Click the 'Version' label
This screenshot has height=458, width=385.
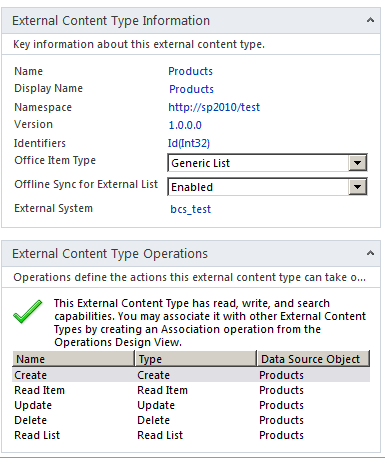pos(33,124)
